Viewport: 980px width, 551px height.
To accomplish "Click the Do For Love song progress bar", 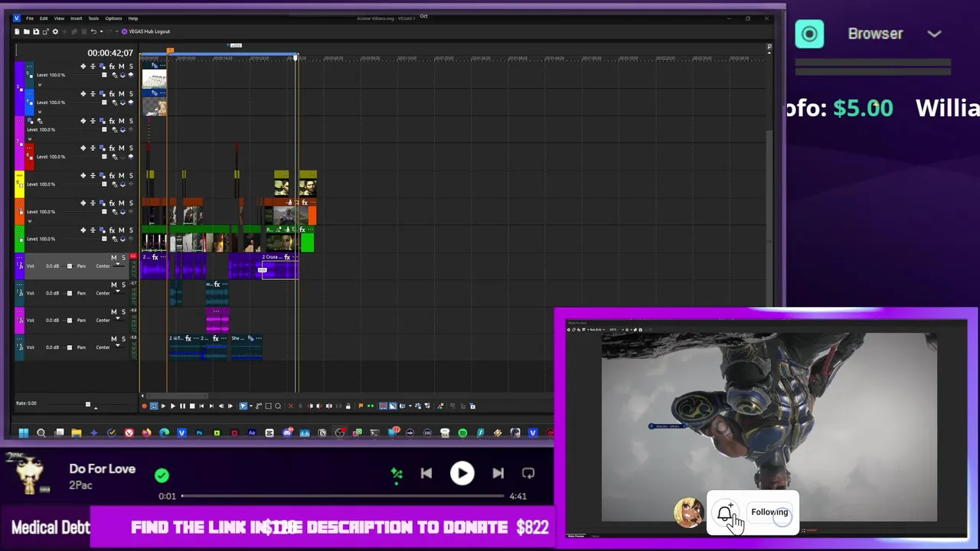I will pyautogui.click(x=343, y=496).
